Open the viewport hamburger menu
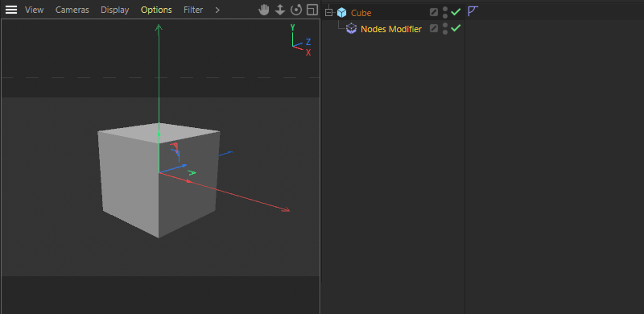 [11, 10]
